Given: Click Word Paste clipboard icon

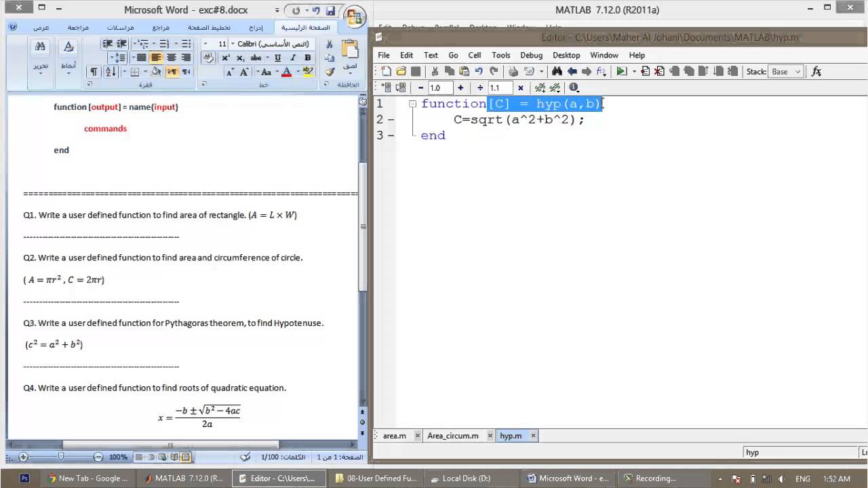Looking at the screenshot, I should tap(350, 50).
